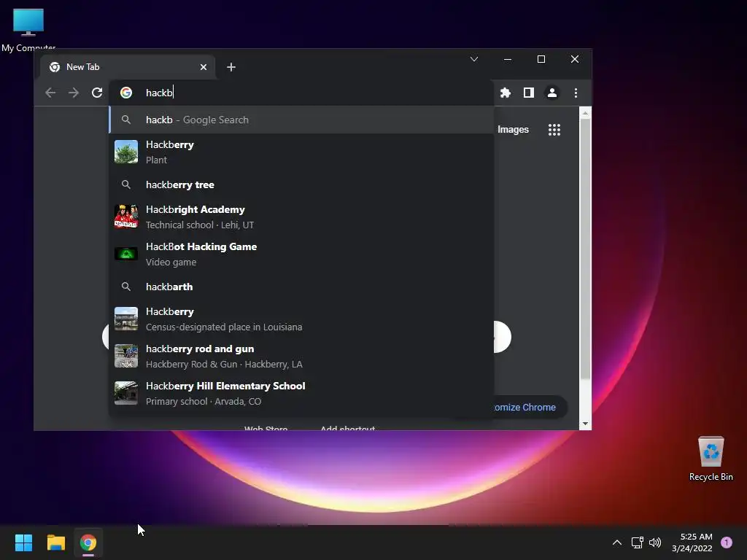Screen dimensions: 747x560
Task: Choose the Hackberry Plant suggestion
Action: tap(301, 152)
